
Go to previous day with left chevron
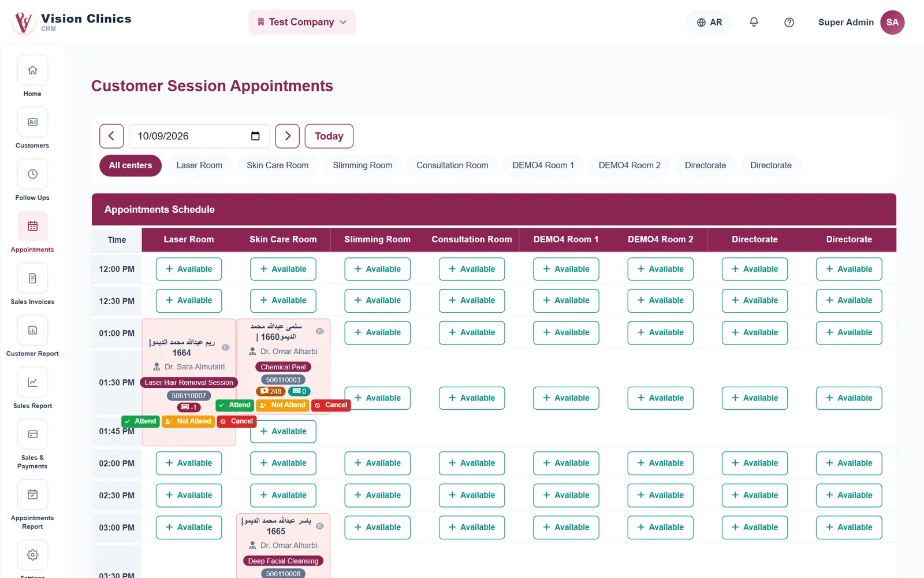click(111, 136)
